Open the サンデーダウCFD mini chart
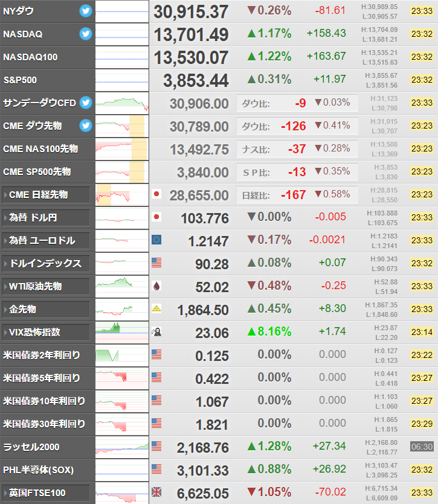438x504 pixels. coord(122,103)
